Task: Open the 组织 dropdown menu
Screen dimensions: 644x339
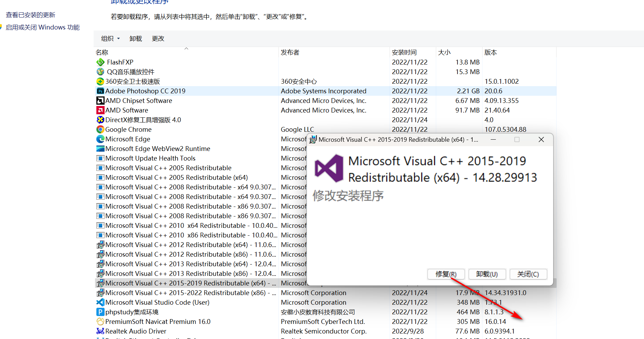Action: tap(110, 38)
